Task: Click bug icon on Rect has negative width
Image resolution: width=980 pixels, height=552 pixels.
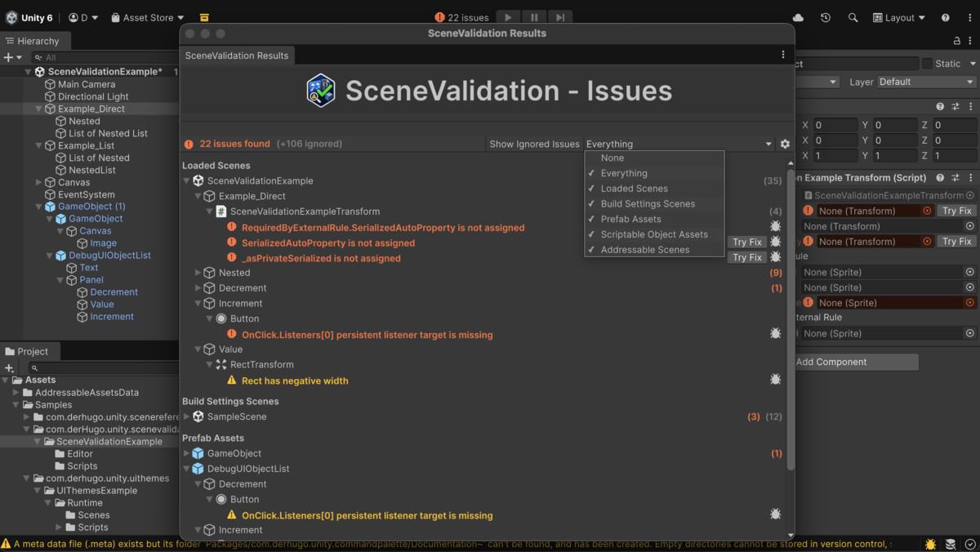Action: (775, 380)
